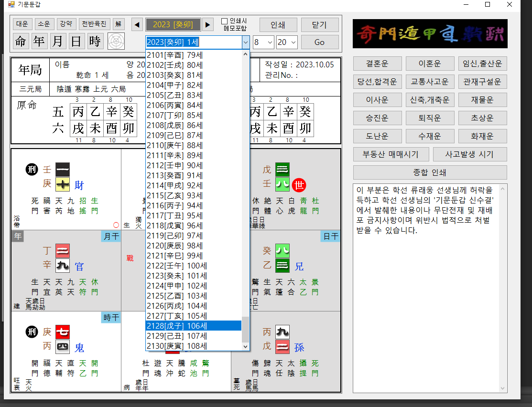Switch to the 時 chart
The width and height of the screenshot is (532, 407).
[95, 42]
